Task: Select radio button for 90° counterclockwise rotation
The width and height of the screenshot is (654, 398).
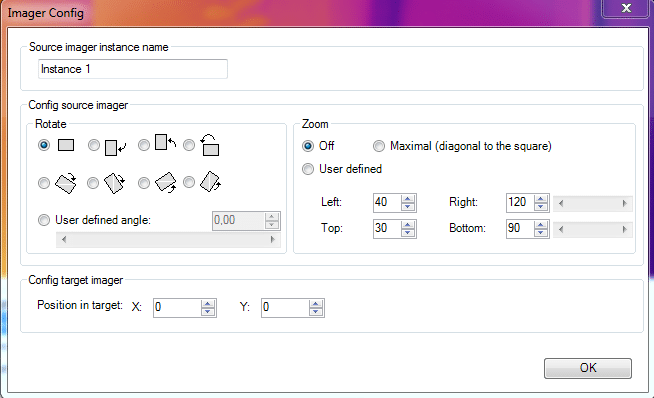Action: (x=144, y=145)
